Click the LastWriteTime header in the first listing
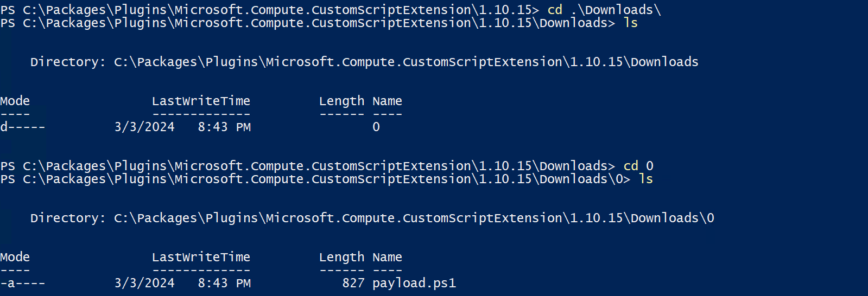Image resolution: width=868 pixels, height=296 pixels. (201, 101)
